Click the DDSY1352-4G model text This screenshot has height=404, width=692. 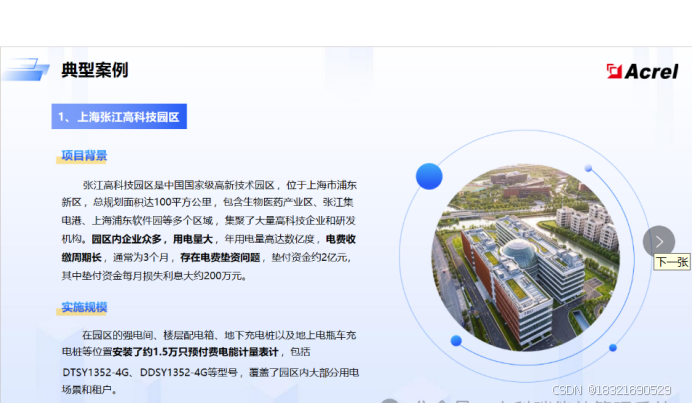173,373
